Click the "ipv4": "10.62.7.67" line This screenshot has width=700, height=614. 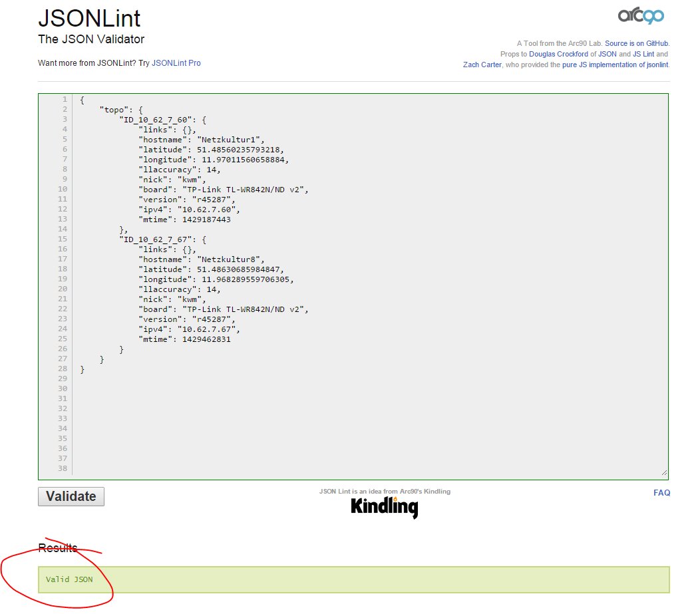pos(189,329)
